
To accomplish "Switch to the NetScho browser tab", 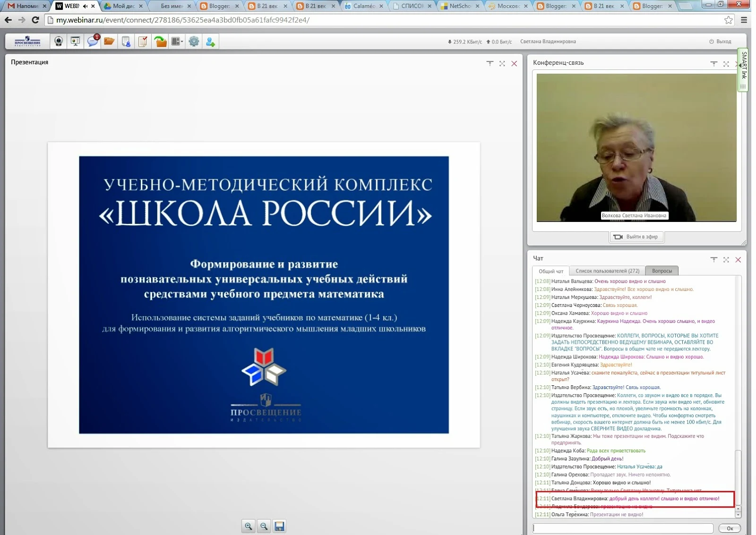I will [460, 6].
